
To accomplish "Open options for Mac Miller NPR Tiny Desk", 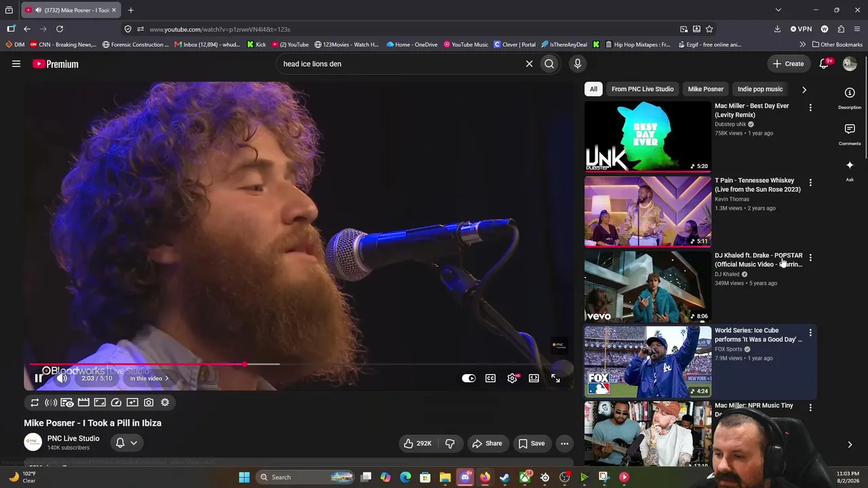I will click(810, 407).
